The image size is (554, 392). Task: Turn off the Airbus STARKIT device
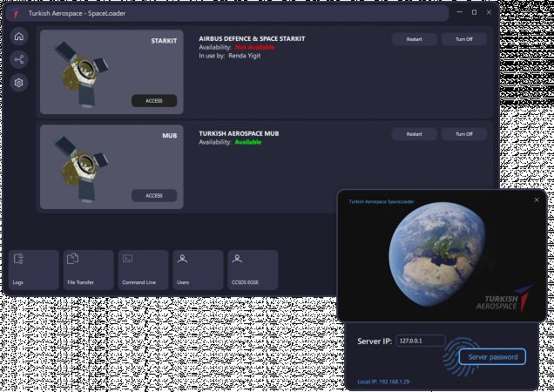464,39
